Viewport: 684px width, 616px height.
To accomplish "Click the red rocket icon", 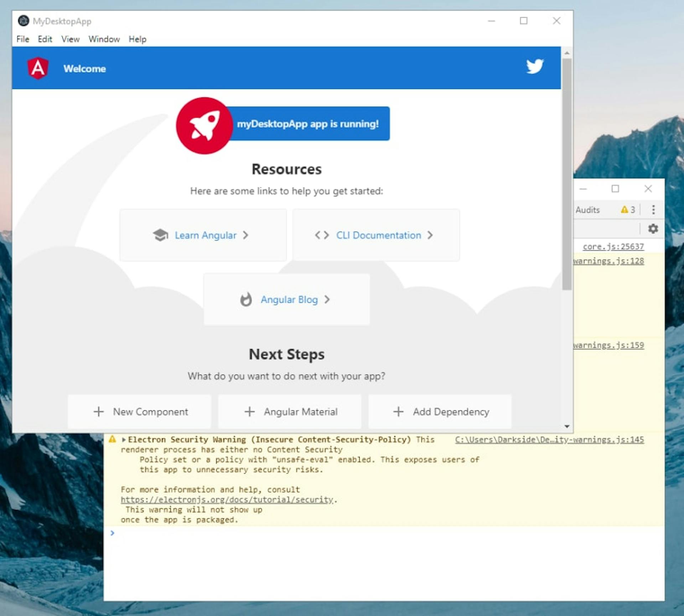I will pyautogui.click(x=204, y=125).
